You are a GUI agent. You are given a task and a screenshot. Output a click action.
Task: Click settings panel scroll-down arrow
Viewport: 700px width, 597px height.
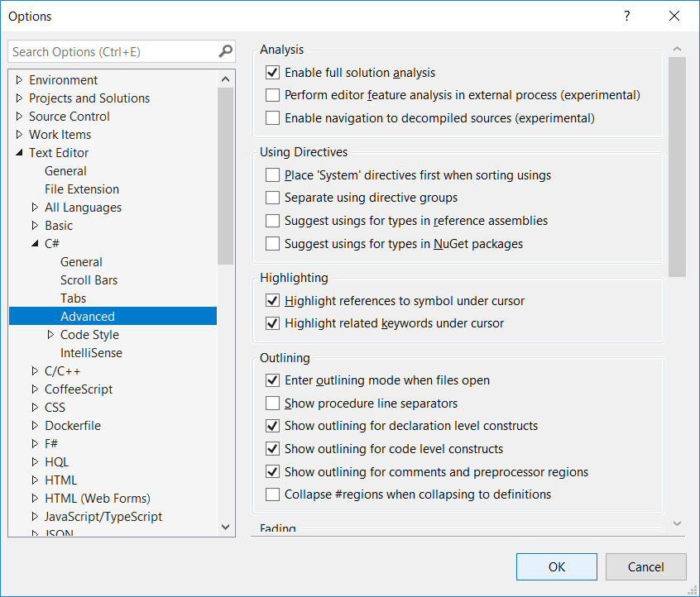(x=677, y=523)
